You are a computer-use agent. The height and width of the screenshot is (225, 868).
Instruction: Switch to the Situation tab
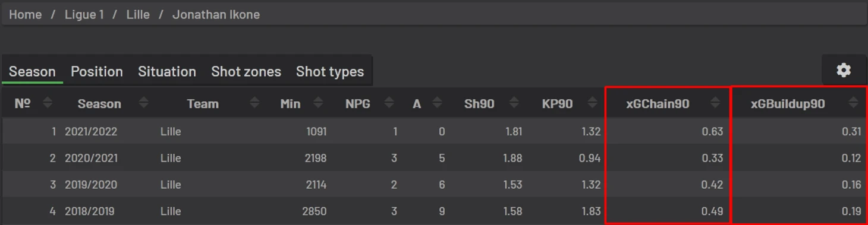point(167,71)
